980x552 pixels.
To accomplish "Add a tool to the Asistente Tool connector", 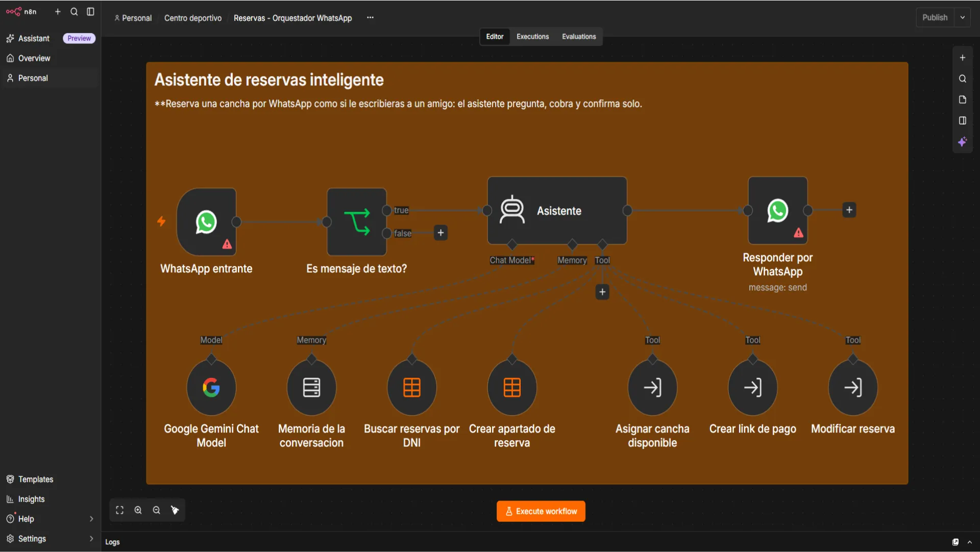I will (602, 292).
